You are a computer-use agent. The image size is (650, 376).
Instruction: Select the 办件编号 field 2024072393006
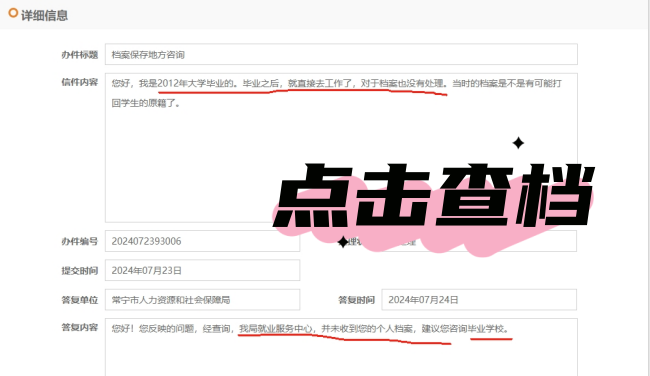pyautogui.click(x=202, y=241)
